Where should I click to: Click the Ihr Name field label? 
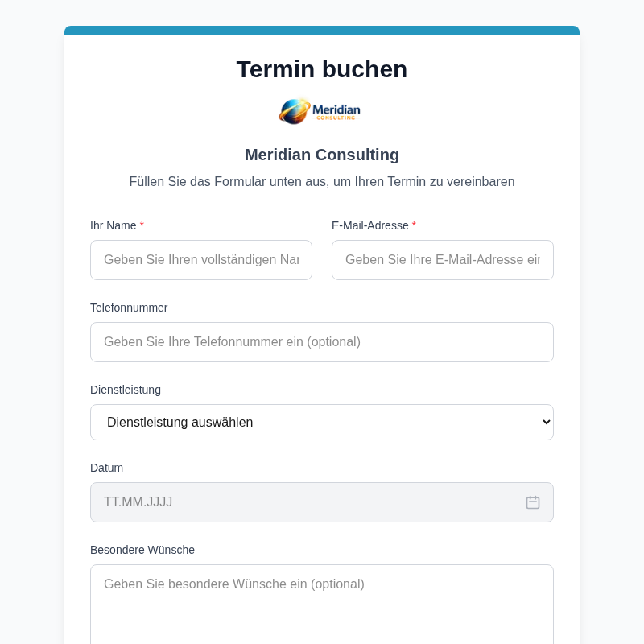click(114, 226)
